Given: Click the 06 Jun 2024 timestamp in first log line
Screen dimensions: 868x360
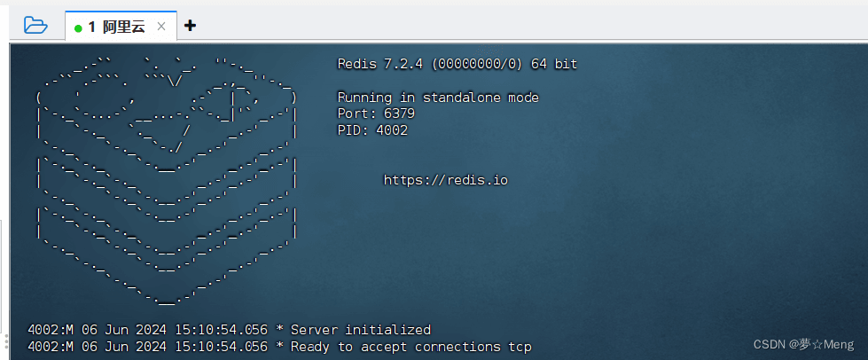Looking at the screenshot, I should [124, 330].
